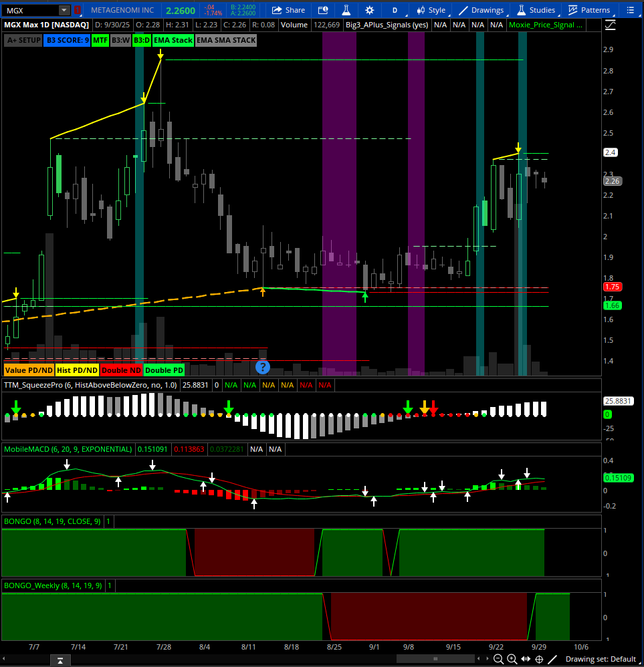
Task: Zoom out using the magnifier minus icon
Action: (498, 659)
